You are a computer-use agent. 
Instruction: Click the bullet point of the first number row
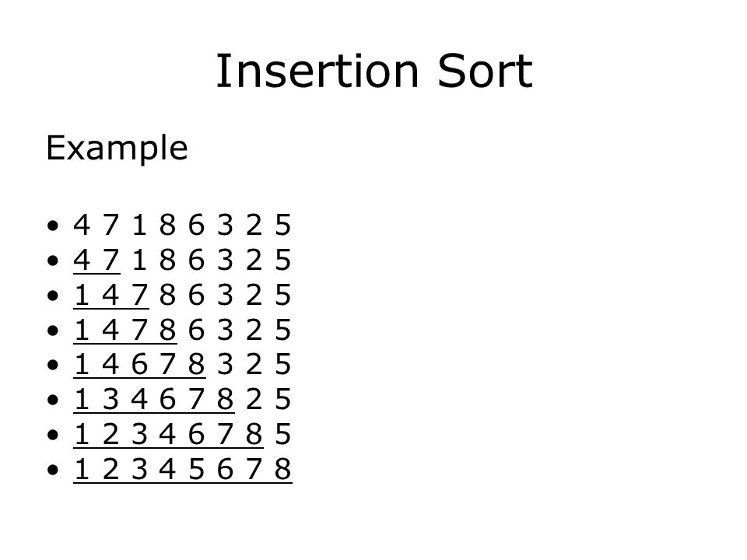pos(53,226)
